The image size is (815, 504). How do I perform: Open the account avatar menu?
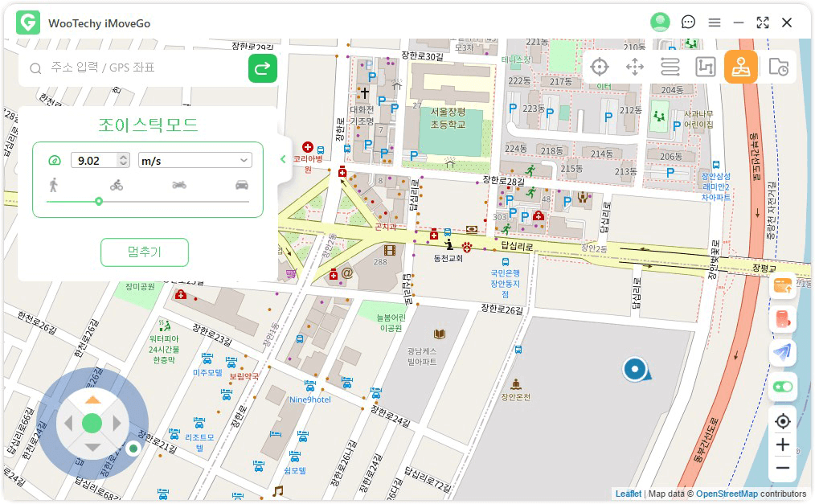point(660,22)
